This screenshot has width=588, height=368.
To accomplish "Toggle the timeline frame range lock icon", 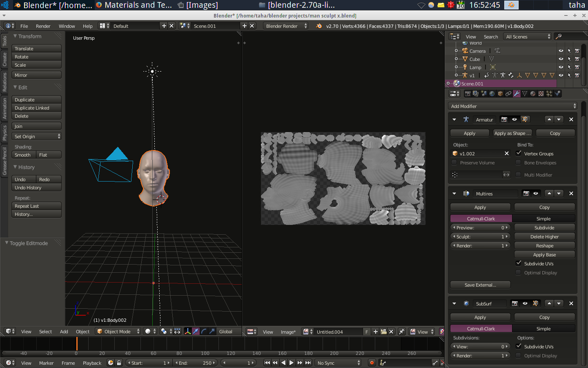I will [x=119, y=363].
